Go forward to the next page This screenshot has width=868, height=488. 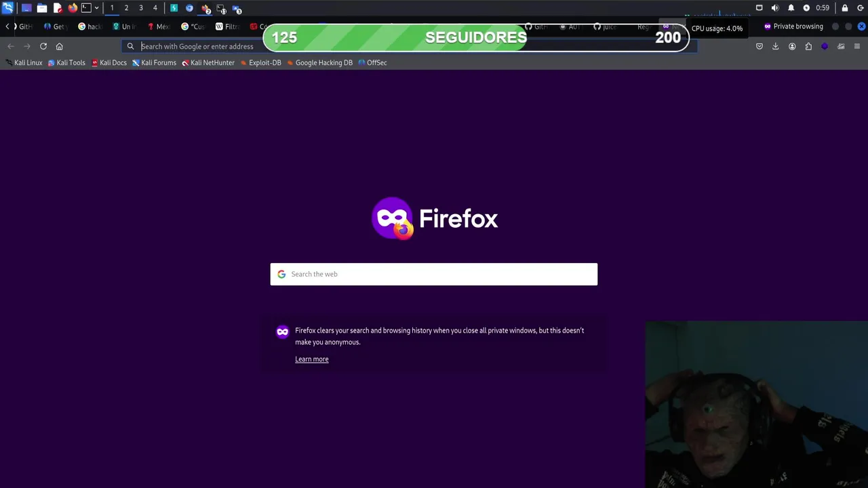[26, 46]
